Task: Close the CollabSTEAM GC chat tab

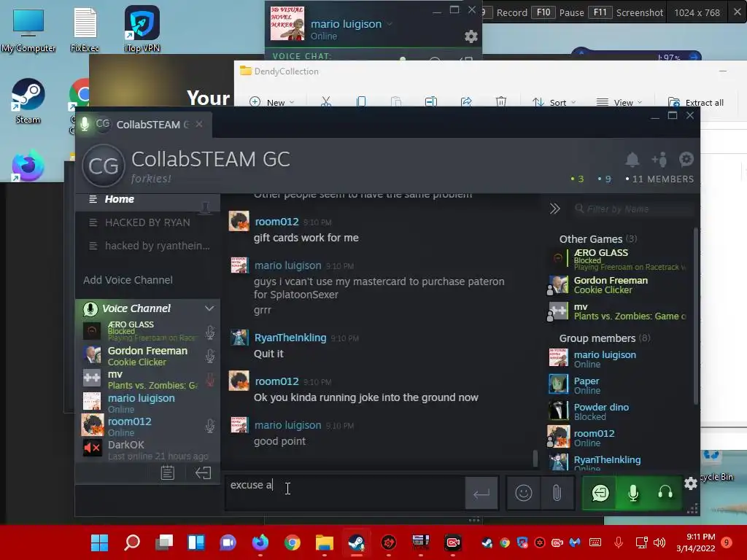Action: (199, 124)
